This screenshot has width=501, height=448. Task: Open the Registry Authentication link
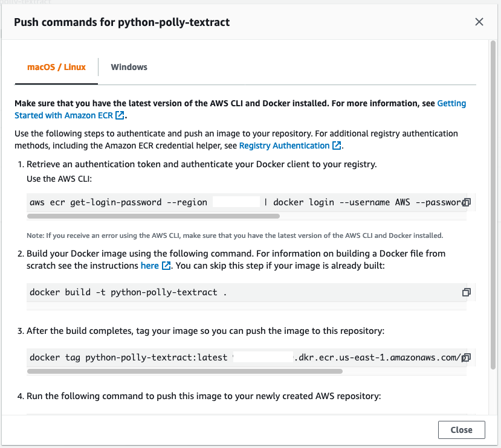click(x=284, y=146)
